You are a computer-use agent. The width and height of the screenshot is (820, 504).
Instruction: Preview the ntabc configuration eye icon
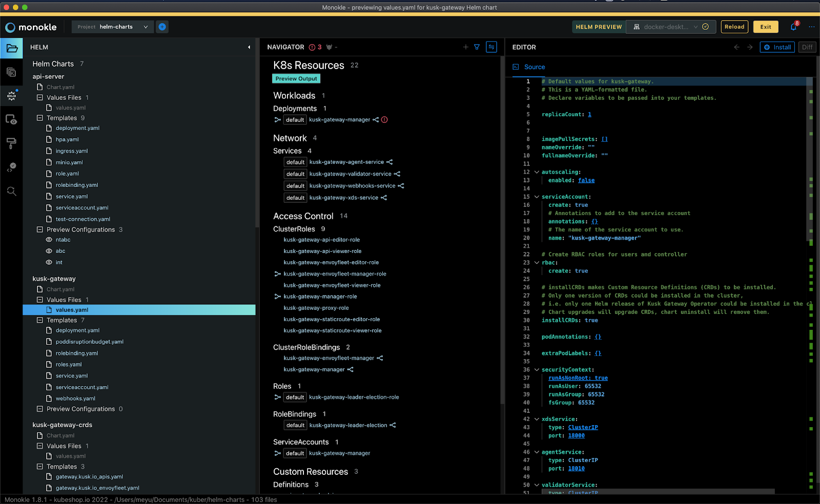click(x=49, y=240)
